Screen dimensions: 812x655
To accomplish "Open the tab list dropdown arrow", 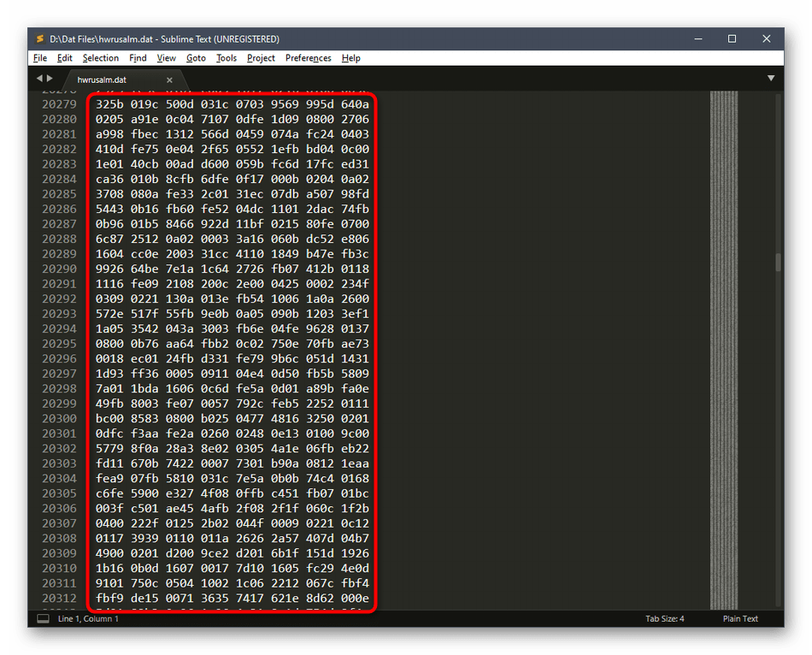I will [x=771, y=79].
